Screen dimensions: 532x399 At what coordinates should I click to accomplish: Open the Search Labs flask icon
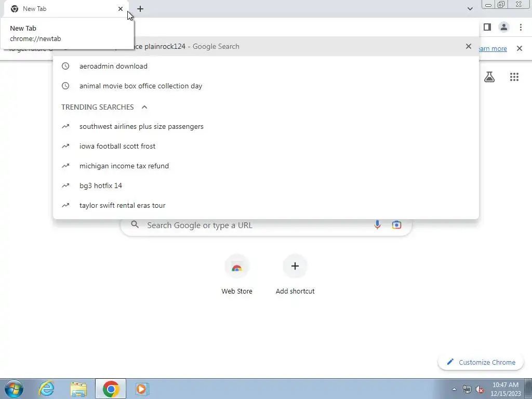pos(489,77)
